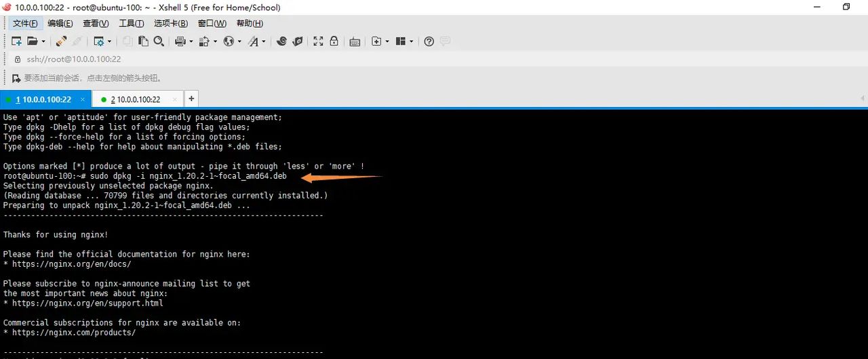Click add-current-session arrow icon
Screen dimensions: 868x359
[16, 78]
